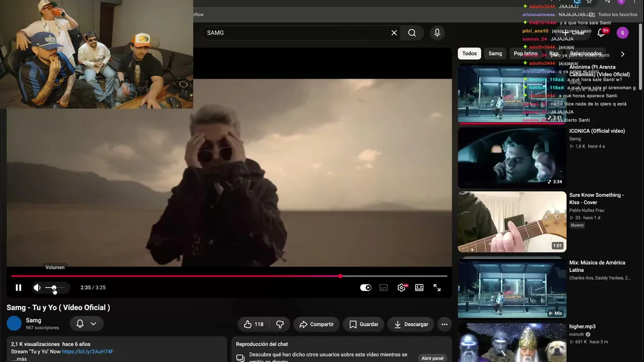644x362 pixels.
Task: Select the Pop latino filter chip
Action: [526, 53]
